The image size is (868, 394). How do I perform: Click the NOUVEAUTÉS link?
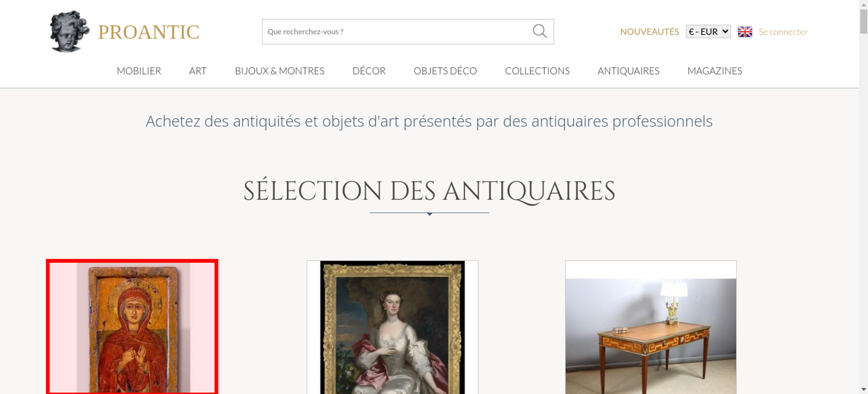pos(649,32)
